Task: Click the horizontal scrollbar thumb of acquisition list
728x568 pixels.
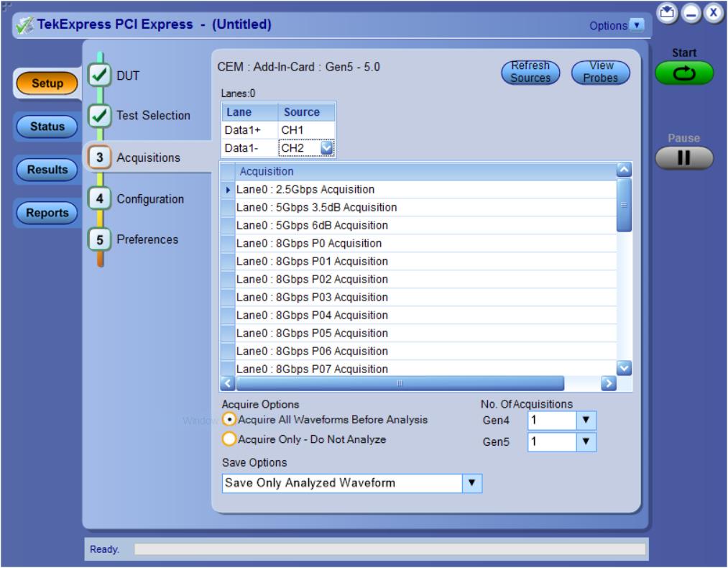Action: point(400,384)
